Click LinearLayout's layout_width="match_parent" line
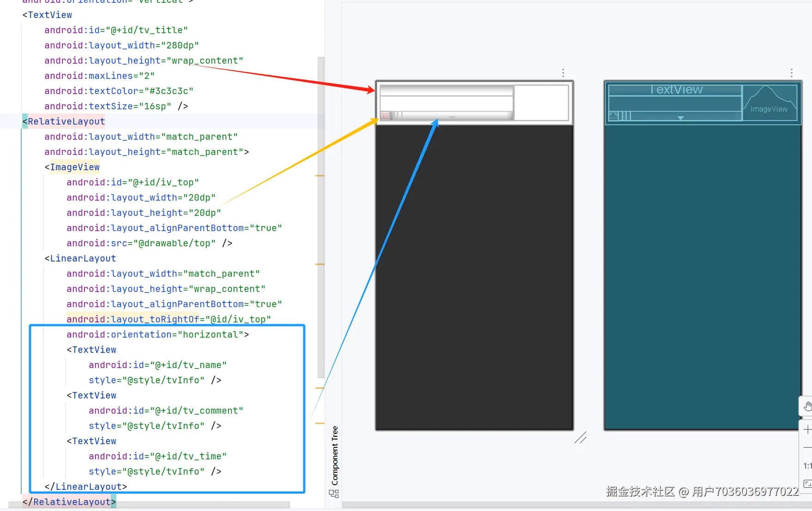Viewport: 812px width, 511px height. point(163,273)
